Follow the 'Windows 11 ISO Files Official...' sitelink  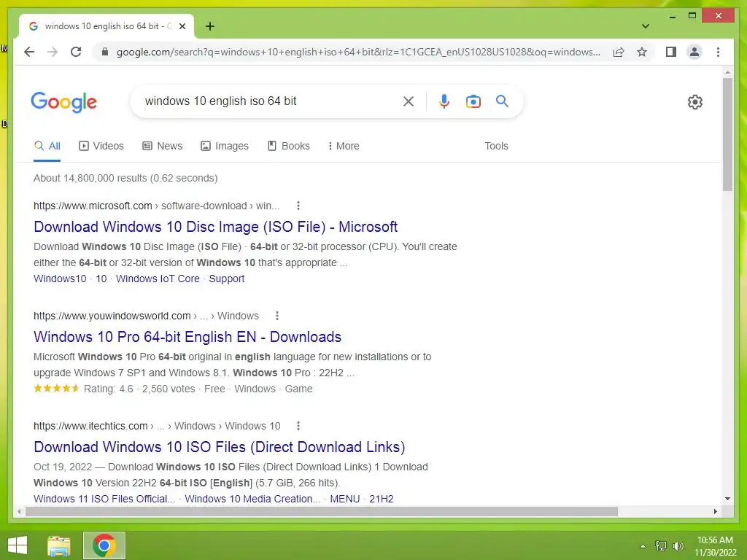pos(104,499)
